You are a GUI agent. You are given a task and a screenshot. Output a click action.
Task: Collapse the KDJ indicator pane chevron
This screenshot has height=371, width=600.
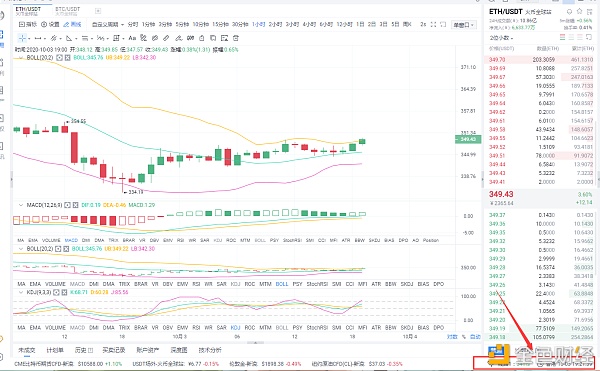pos(21,292)
